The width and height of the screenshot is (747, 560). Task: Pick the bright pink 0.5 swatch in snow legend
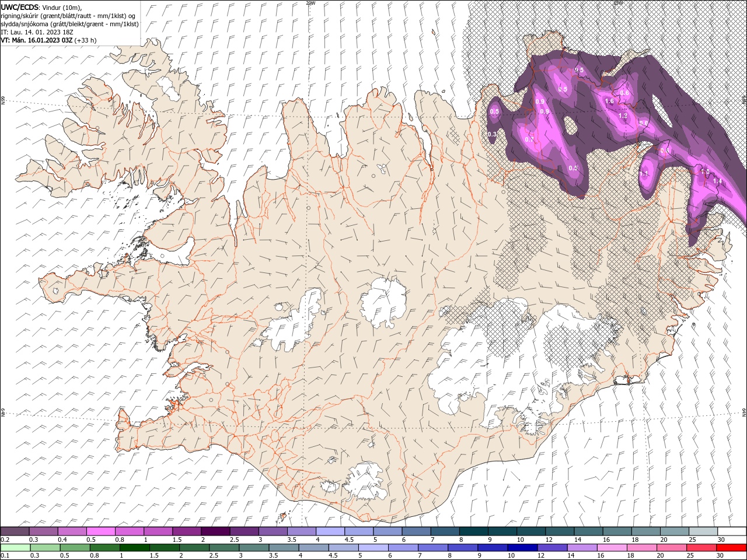[101, 531]
